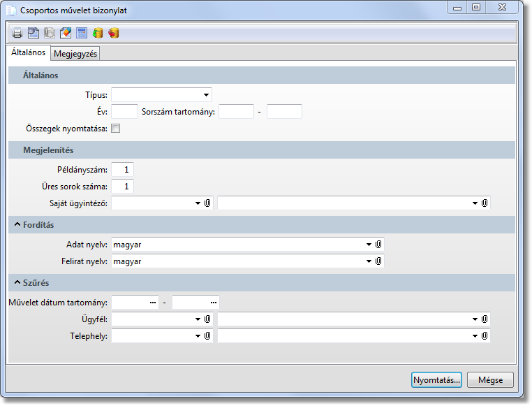Image resolution: width=532 pixels, height=406 pixels.
Task: Open the Adat nyelv dropdown arrow
Action: [369, 245]
